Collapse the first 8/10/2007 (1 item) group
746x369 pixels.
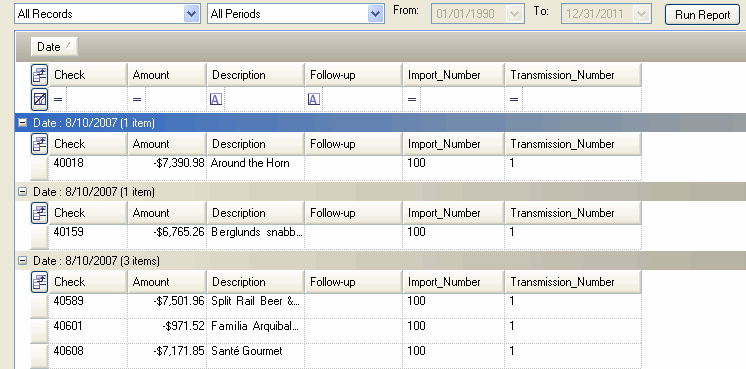coord(22,123)
